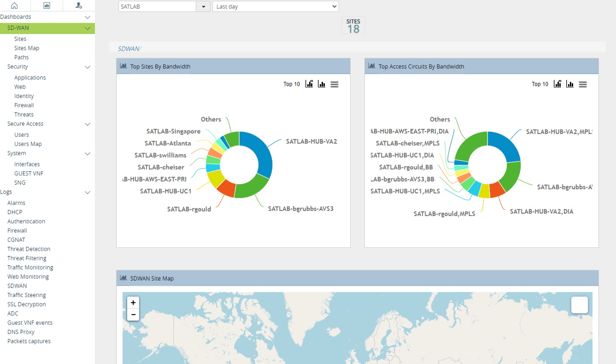Open Sites Map in sidebar
The image size is (616, 364).
[x=27, y=48]
